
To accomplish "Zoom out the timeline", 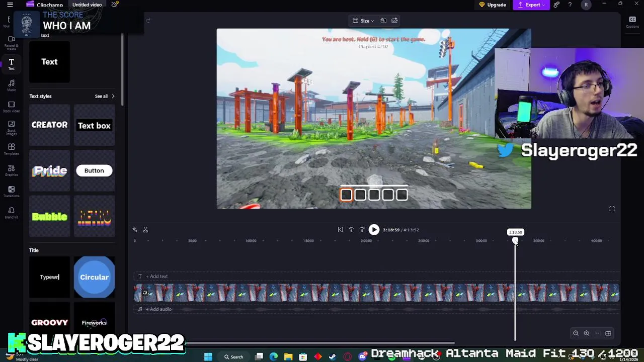I will 576,333.
